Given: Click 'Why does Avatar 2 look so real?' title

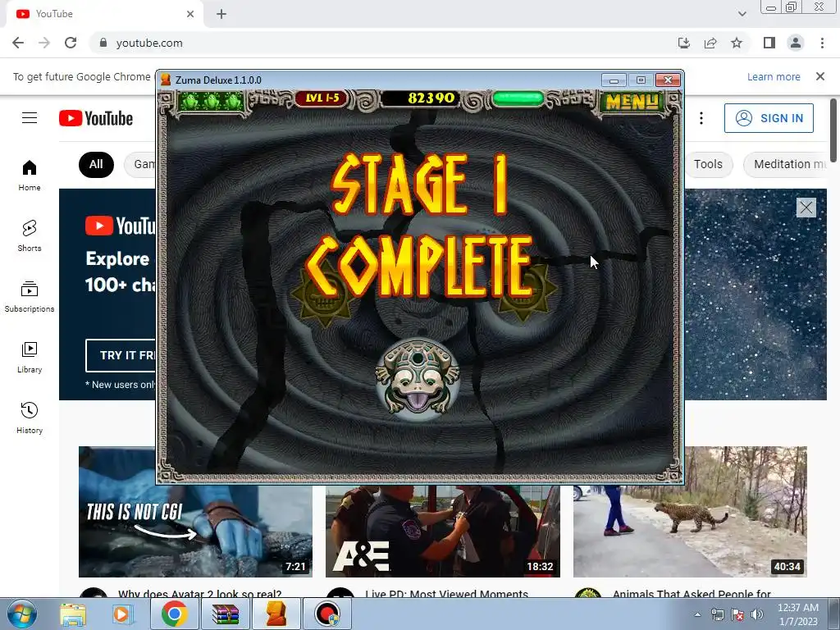Looking at the screenshot, I should (x=200, y=594).
